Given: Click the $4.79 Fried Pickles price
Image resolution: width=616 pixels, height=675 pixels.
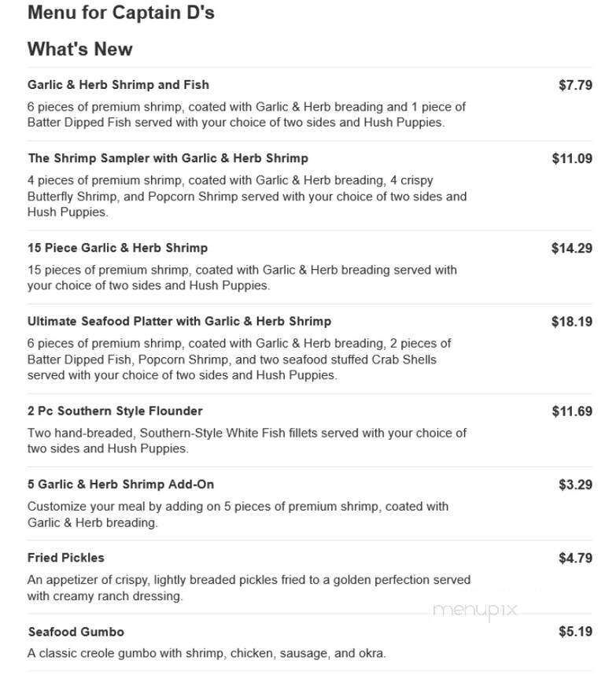Looking at the screenshot, I should pyautogui.click(x=576, y=559).
